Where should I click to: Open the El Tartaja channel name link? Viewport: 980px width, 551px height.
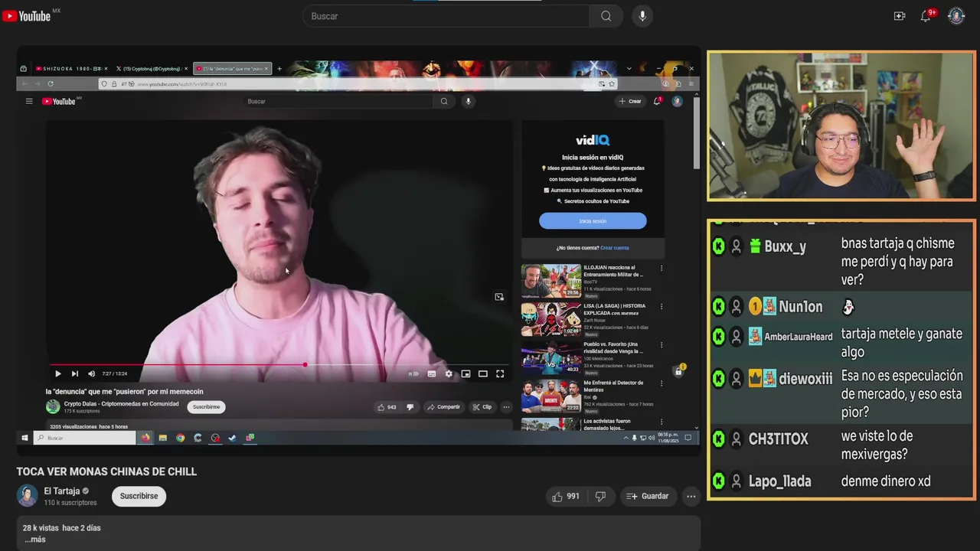coord(62,491)
